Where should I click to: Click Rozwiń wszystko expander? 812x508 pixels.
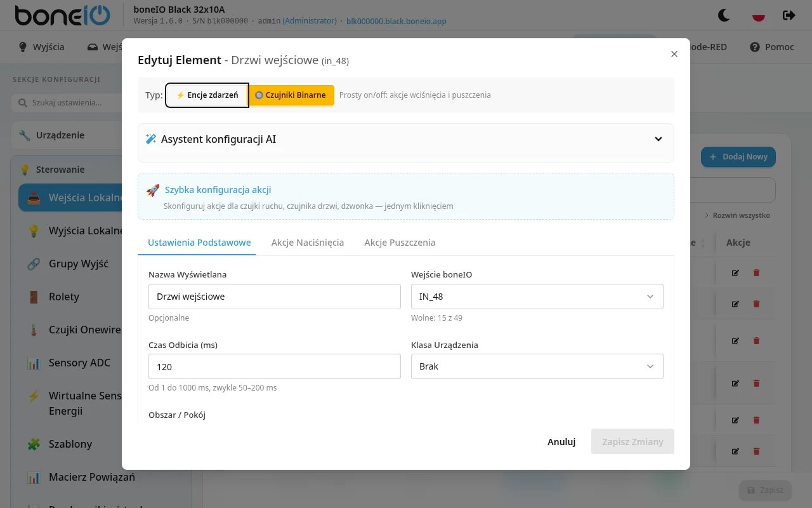737,215
